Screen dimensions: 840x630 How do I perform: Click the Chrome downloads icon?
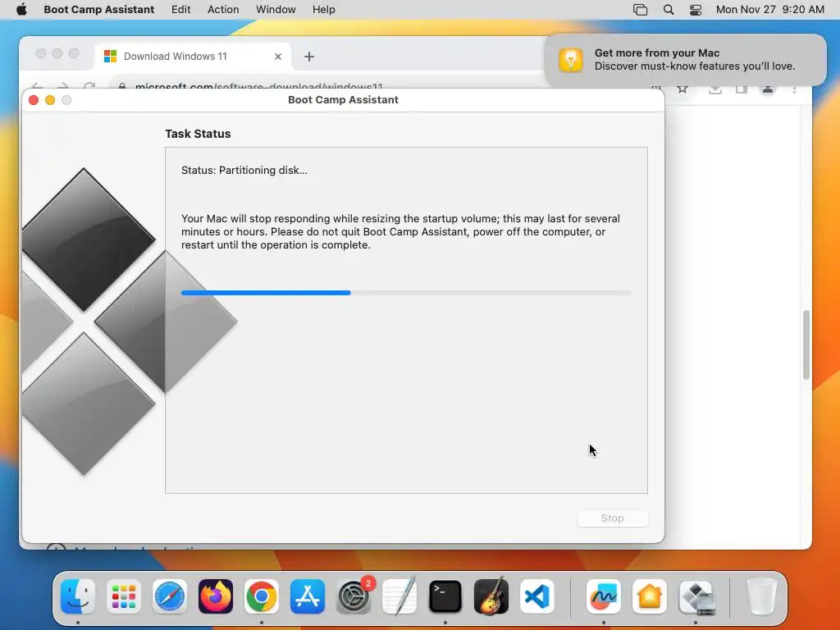pyautogui.click(x=714, y=89)
